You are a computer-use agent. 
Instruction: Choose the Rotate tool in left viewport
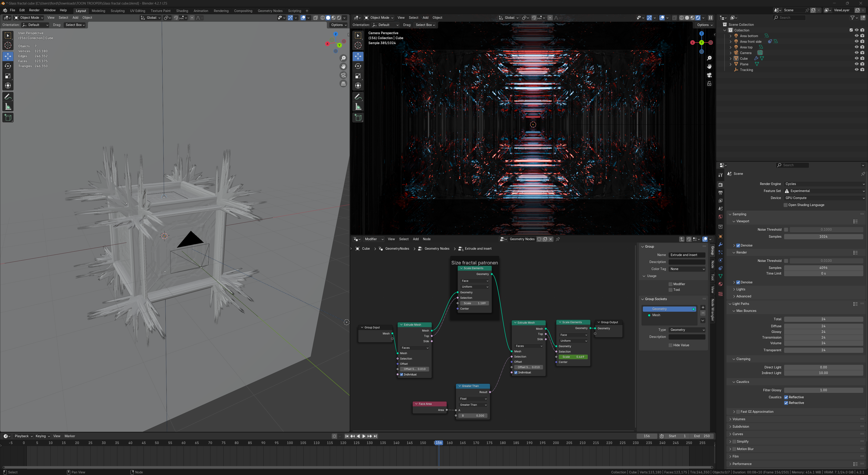(8, 66)
